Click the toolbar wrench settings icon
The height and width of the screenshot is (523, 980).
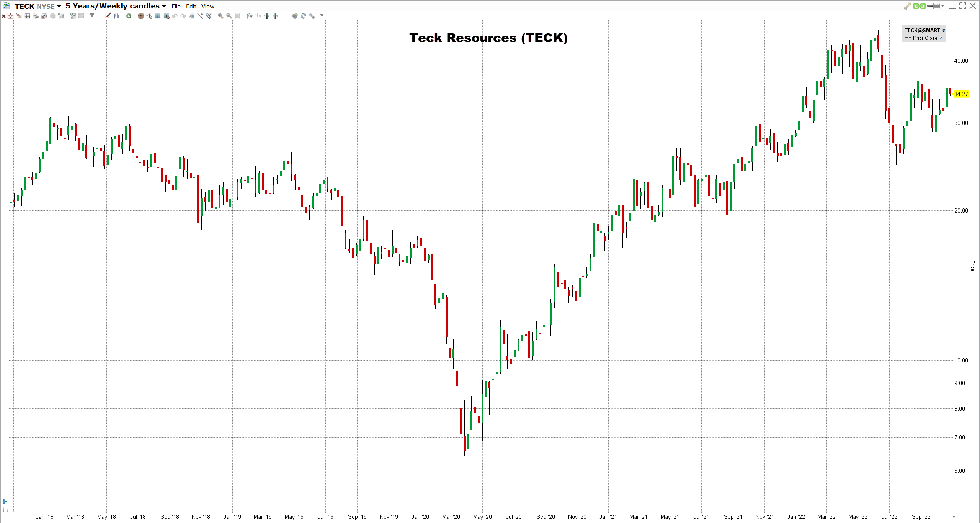[x=312, y=16]
